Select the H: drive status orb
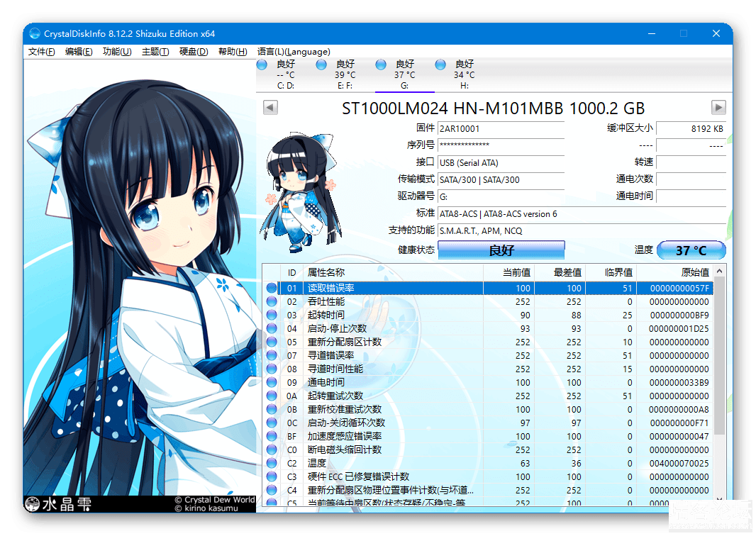 [440, 65]
